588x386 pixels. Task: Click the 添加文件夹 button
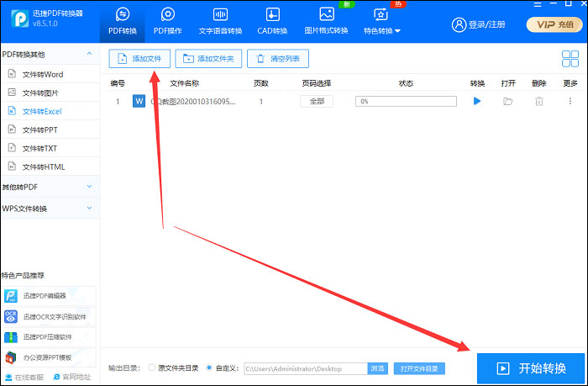[x=208, y=59]
